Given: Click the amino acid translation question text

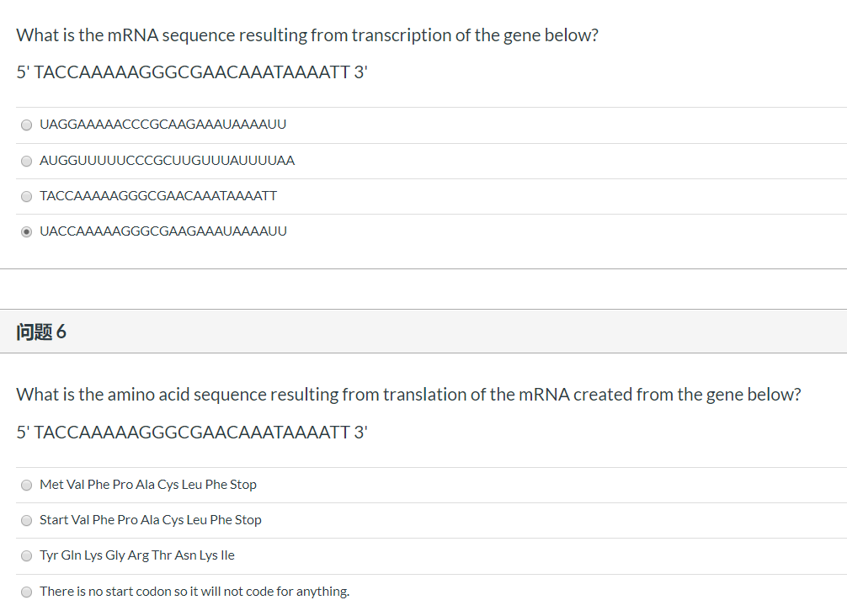Looking at the screenshot, I should point(408,395).
